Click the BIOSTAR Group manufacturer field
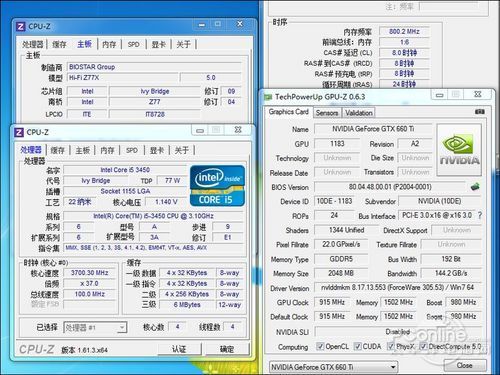Screen dimensions: 500x375 coord(154,67)
